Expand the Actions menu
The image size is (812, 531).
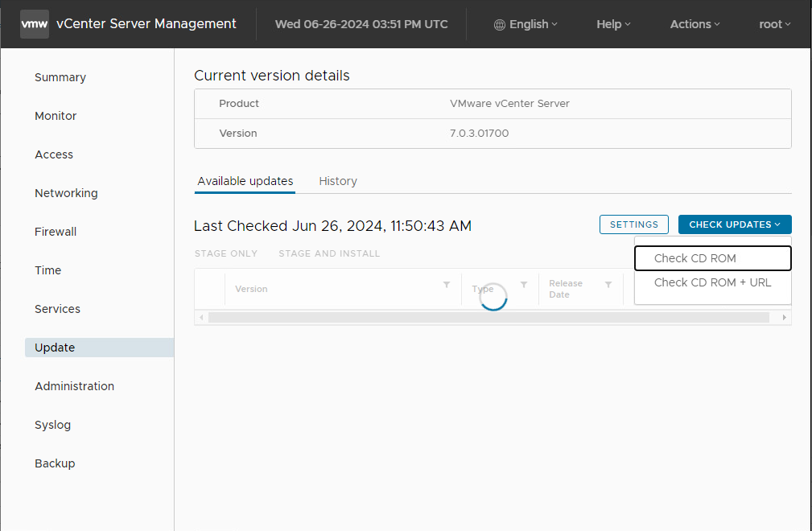coord(695,24)
